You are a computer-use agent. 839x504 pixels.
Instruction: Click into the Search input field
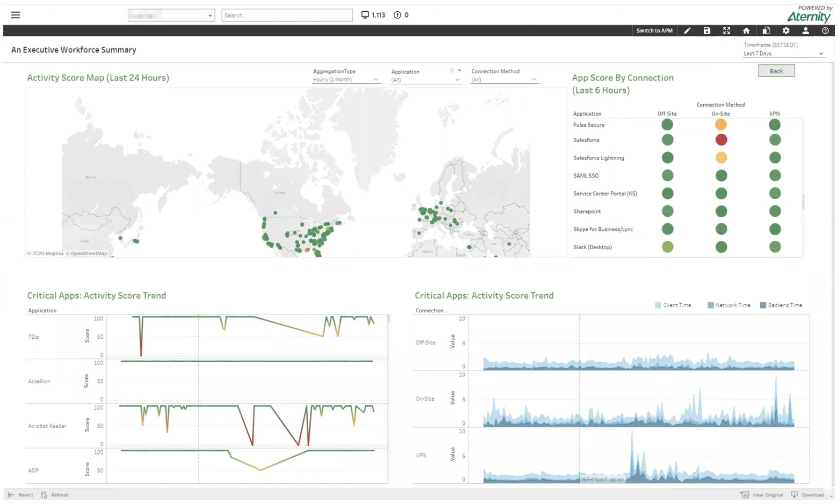pyautogui.click(x=287, y=15)
